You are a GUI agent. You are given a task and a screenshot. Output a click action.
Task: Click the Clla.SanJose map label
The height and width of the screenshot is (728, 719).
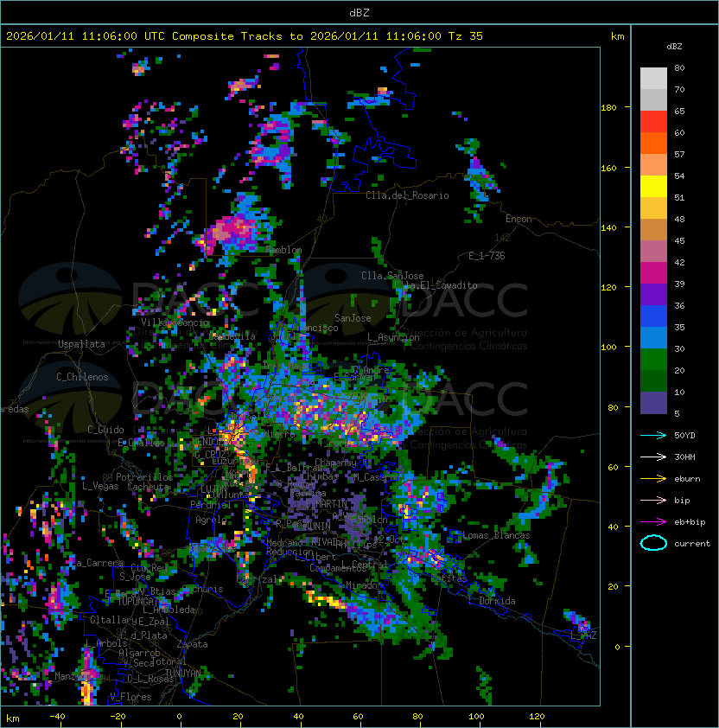[x=392, y=276]
